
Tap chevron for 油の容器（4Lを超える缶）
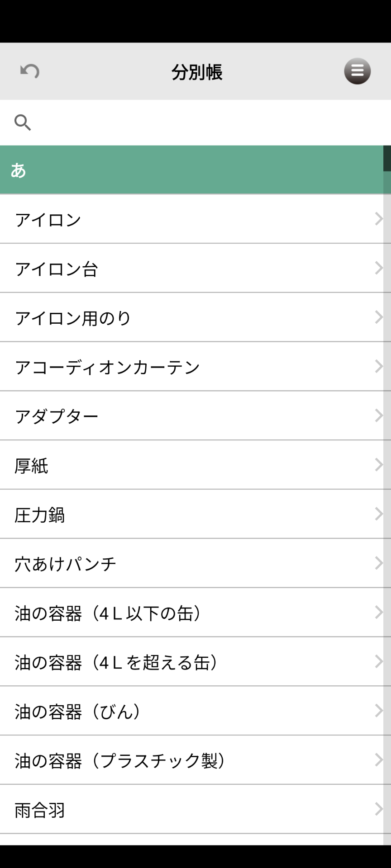coord(378,662)
